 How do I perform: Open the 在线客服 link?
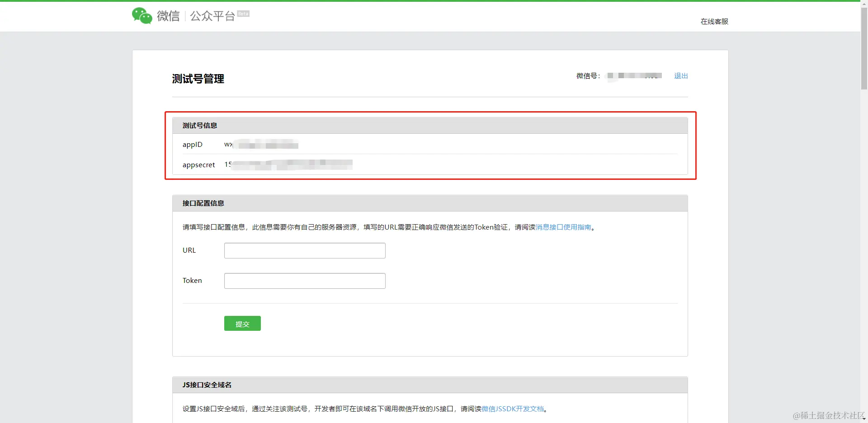point(714,21)
